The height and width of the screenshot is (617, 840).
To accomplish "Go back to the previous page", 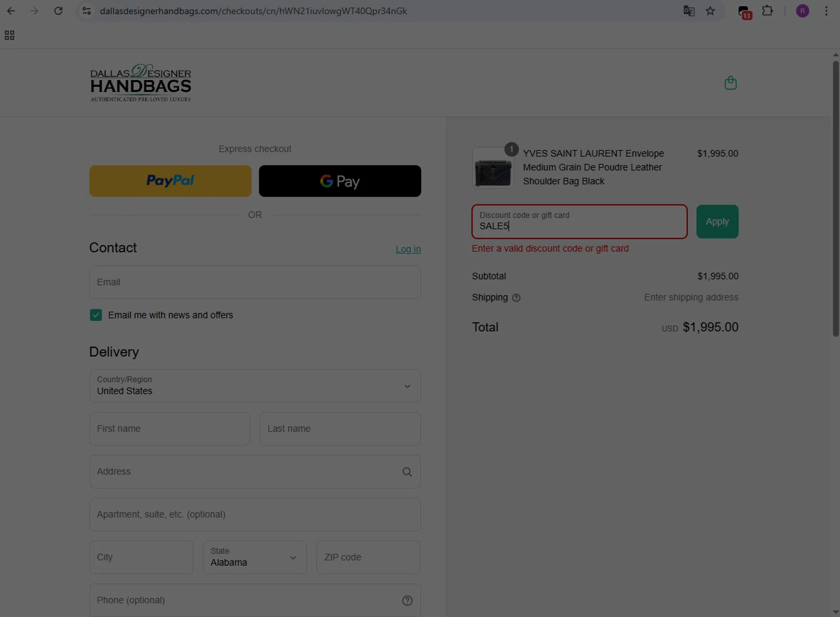I will tap(11, 11).
